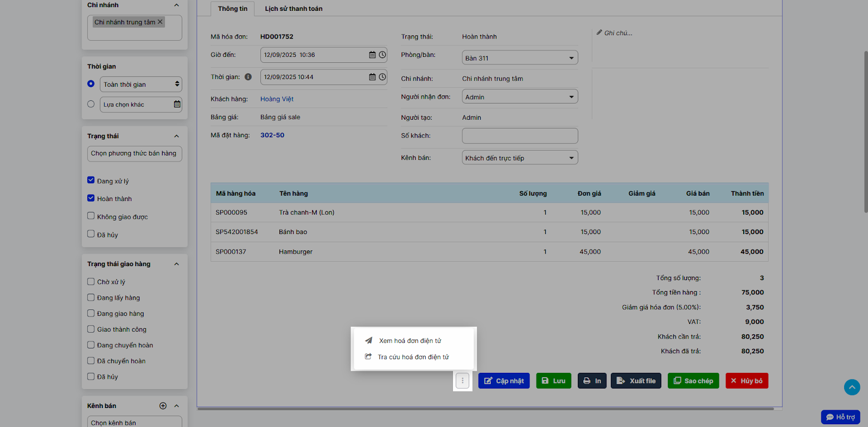Open customer link Hoàng Việt
Screen dimensions: 868x427
[277, 99]
